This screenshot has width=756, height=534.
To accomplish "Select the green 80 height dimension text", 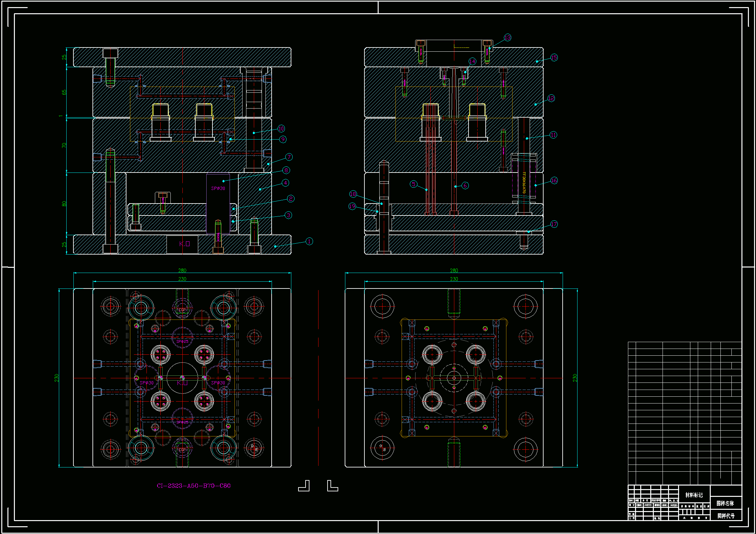I will pos(64,204).
